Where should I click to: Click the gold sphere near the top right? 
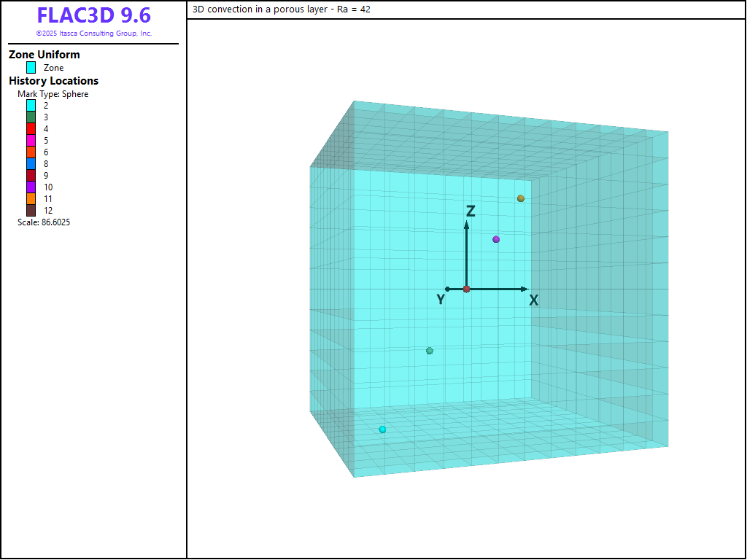pos(521,198)
